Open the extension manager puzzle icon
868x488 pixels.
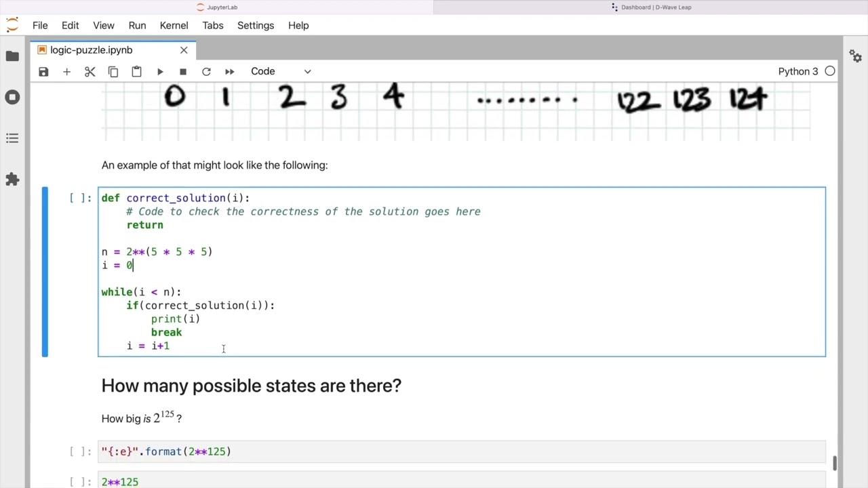tap(12, 180)
